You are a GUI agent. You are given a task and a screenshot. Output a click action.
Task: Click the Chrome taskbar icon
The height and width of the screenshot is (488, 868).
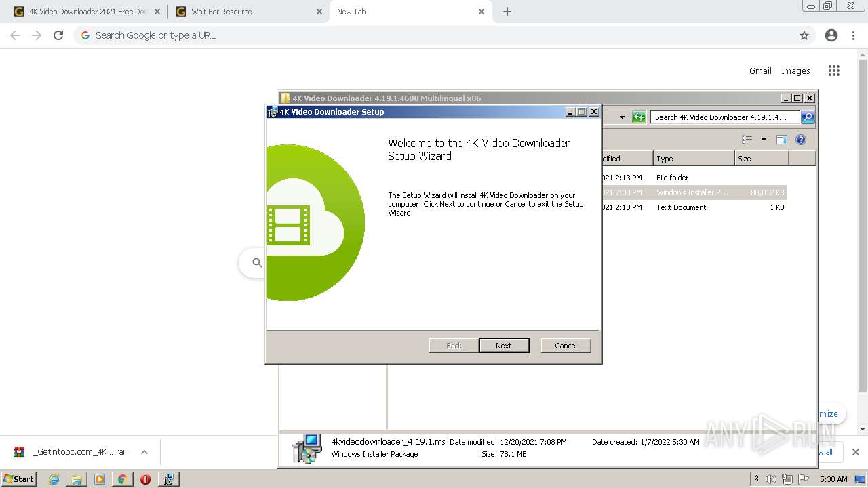click(x=122, y=479)
